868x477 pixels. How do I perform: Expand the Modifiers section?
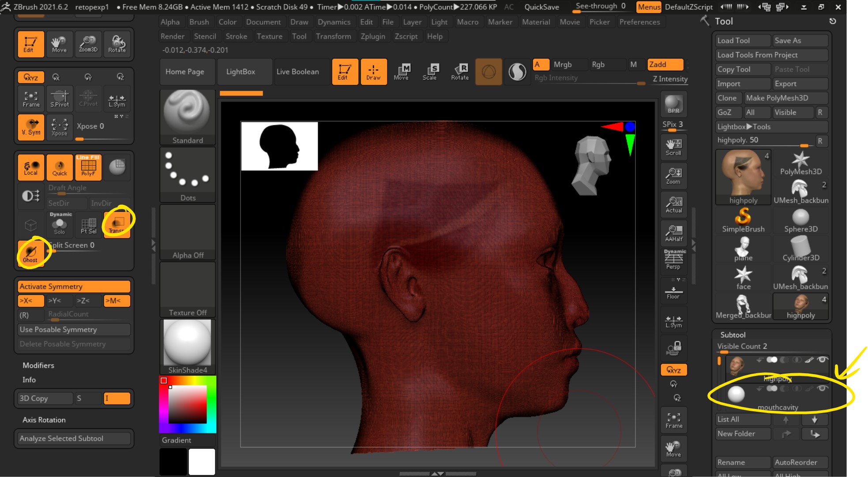(38, 365)
